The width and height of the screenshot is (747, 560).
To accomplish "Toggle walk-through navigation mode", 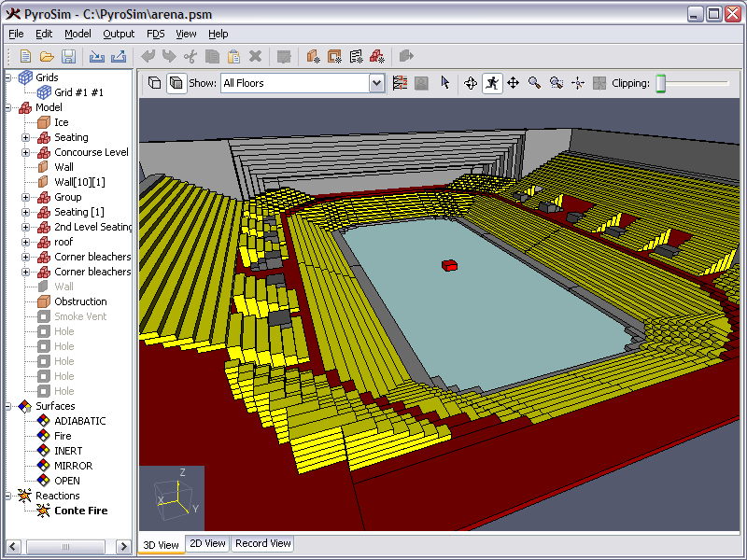I will (x=492, y=82).
